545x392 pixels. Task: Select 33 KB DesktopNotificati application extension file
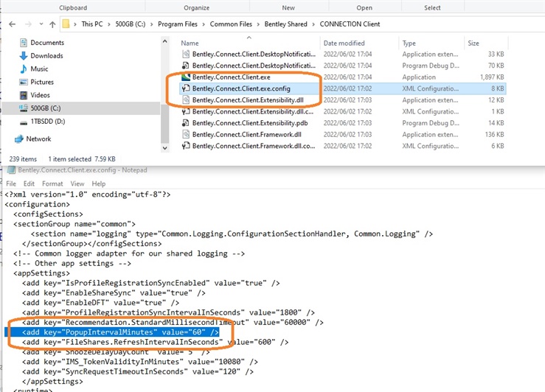point(254,54)
